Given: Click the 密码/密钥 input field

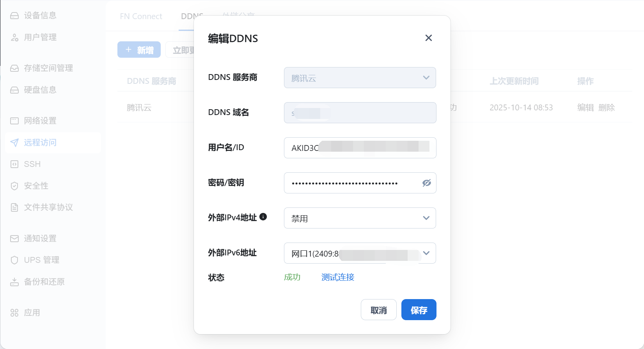Looking at the screenshot, I should coord(360,183).
